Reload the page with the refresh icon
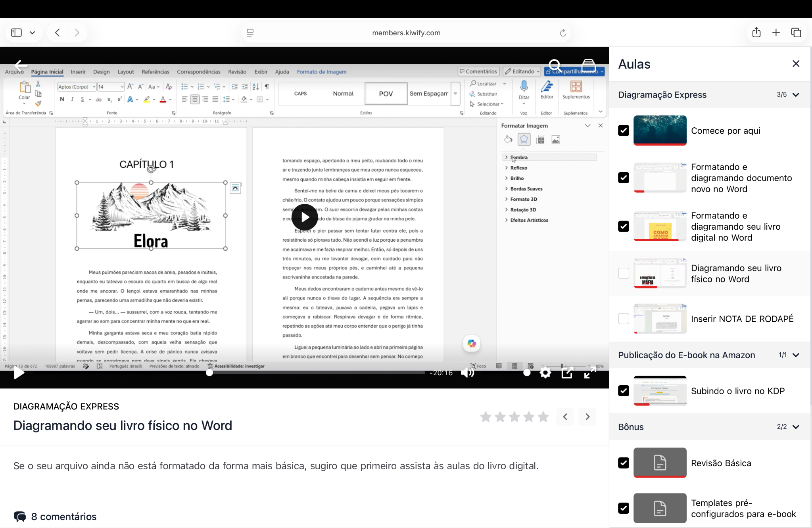Image resolution: width=812 pixels, height=528 pixels. pos(562,33)
